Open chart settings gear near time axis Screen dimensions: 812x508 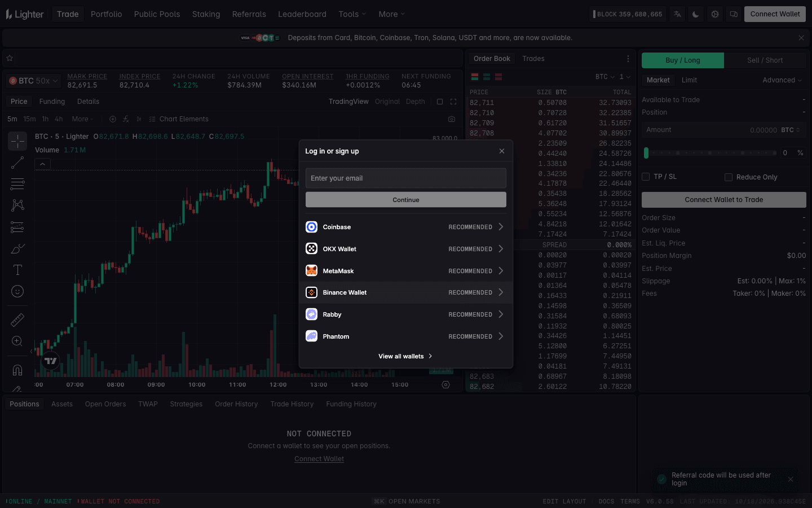(x=445, y=385)
